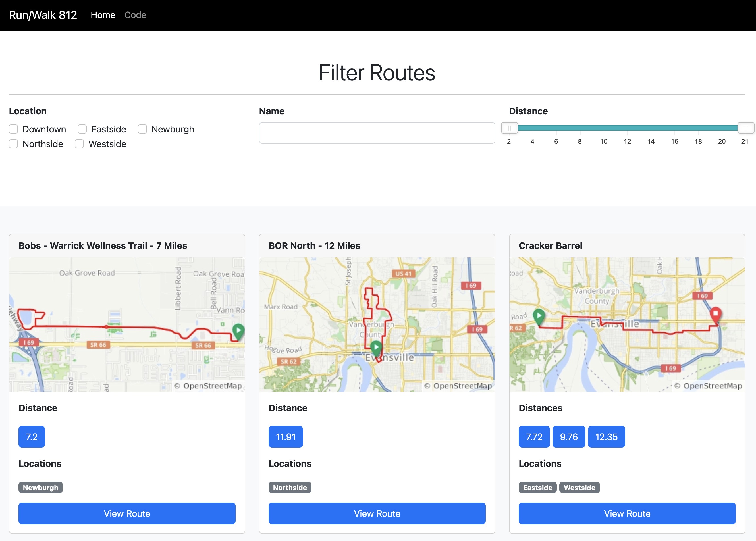
Task: Click the Newburgh location tag badge
Action: coord(40,487)
